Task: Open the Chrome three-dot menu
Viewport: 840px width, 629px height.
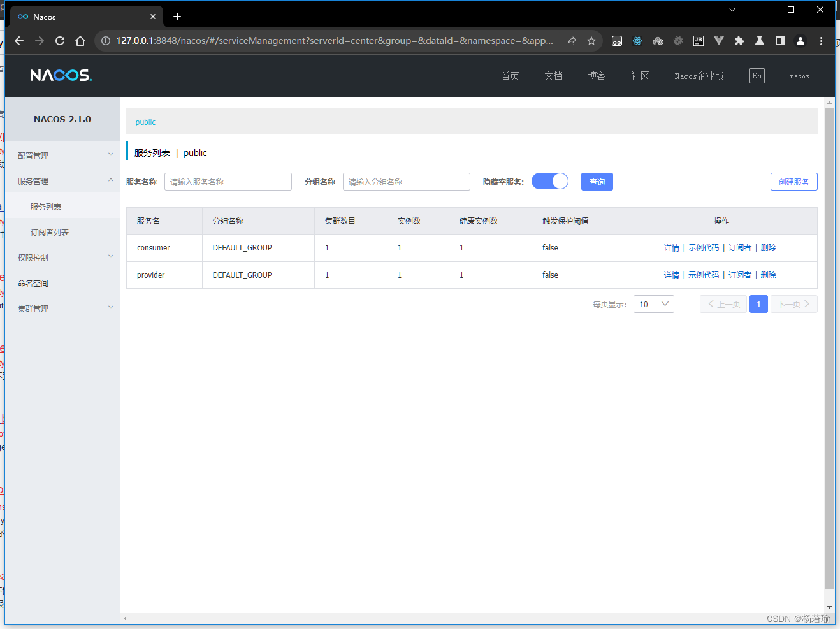Action: point(821,41)
